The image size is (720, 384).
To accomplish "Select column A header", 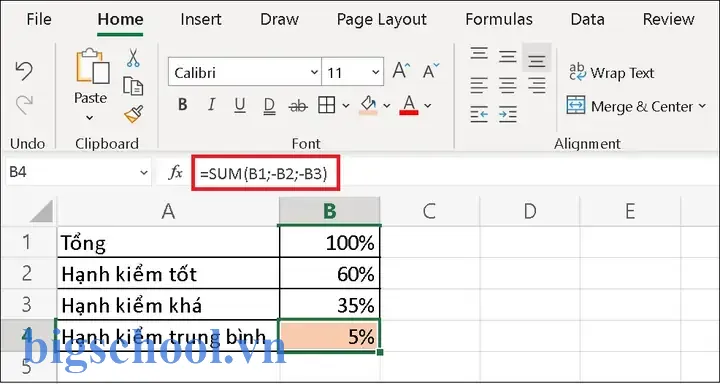I will click(x=168, y=211).
